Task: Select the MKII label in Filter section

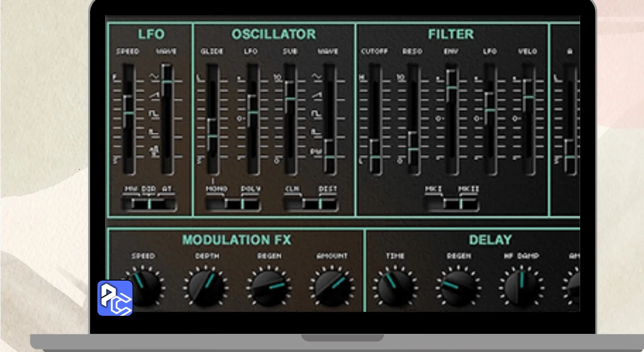Action: (x=468, y=189)
